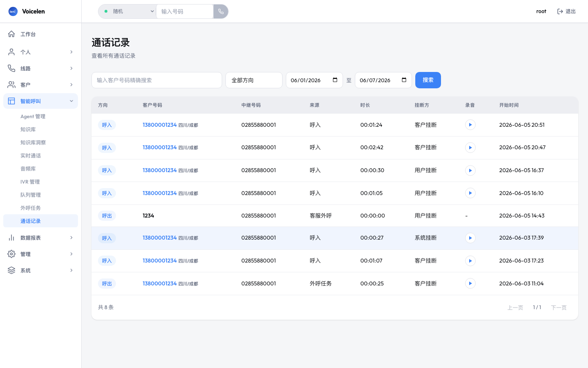Click the start date field 06/01/2026
Screen dimensions: 588x368
[x=314, y=80]
